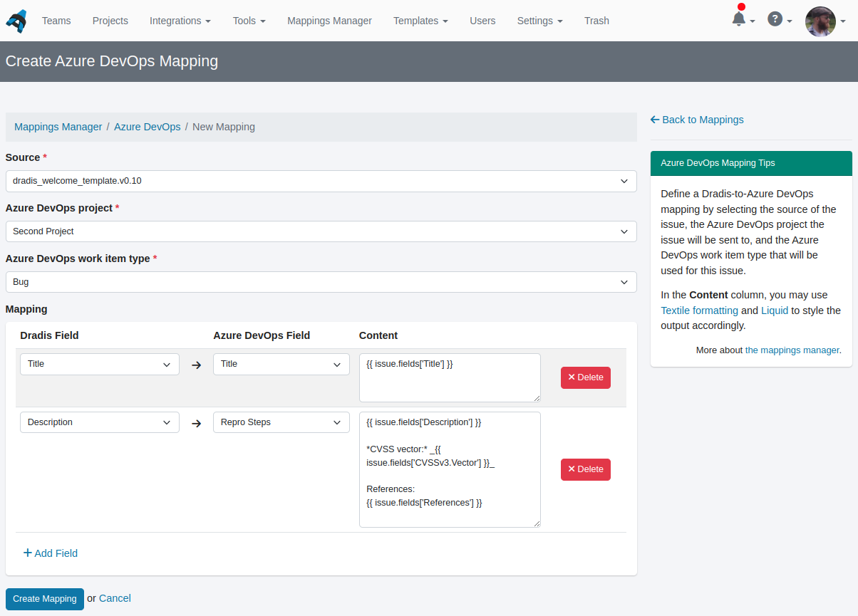858x616 pixels.
Task: Click the Create Azure DevOps Mapping heading
Action: (112, 61)
